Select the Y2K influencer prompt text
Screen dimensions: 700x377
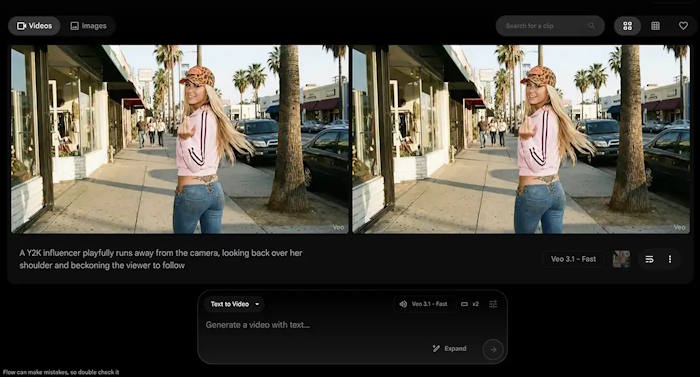[161, 259]
